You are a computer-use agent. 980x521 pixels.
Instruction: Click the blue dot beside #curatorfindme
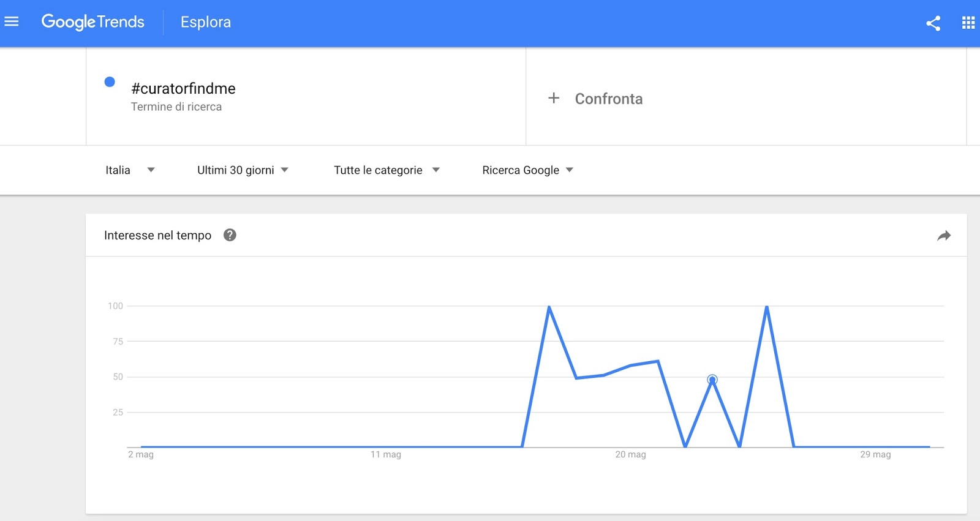pyautogui.click(x=110, y=82)
